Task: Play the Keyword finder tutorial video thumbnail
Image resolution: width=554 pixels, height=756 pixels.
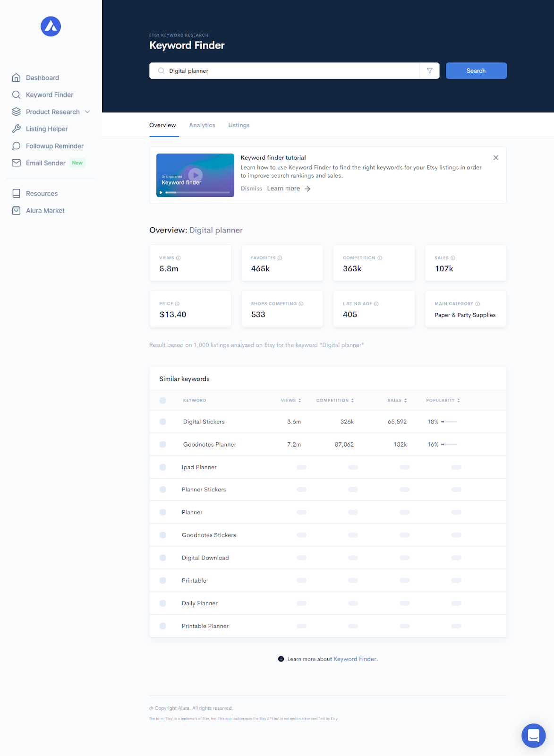Action: click(x=195, y=175)
